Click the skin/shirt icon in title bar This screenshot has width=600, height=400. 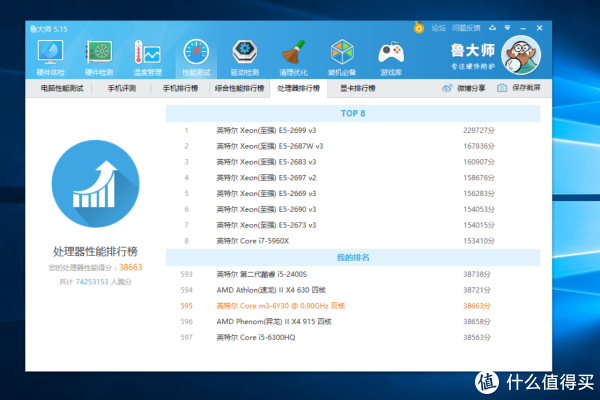492,28
